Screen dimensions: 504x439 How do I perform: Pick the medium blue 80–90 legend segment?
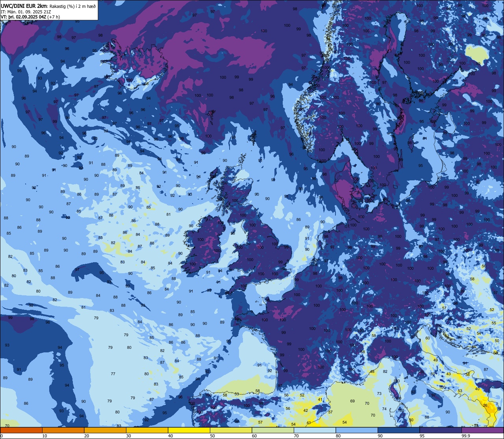click(x=357, y=430)
